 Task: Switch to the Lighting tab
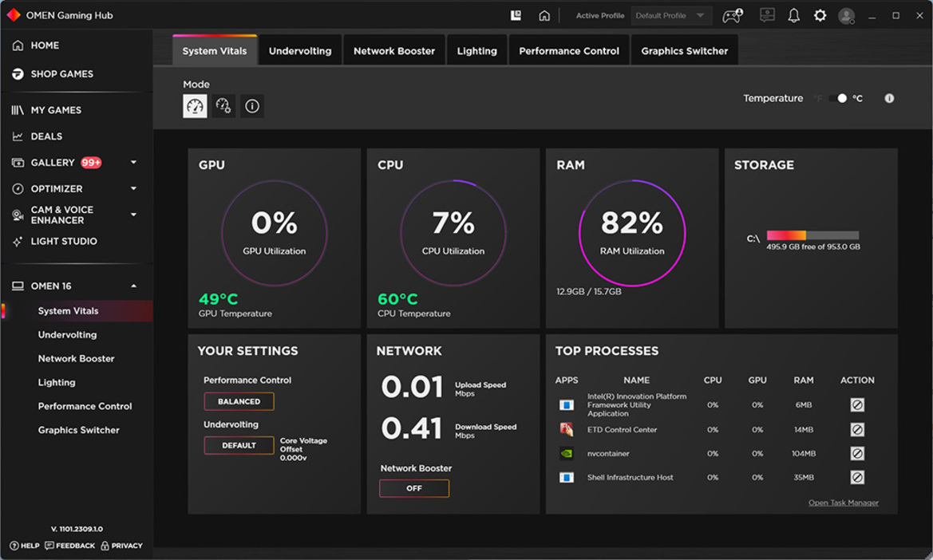(x=476, y=50)
